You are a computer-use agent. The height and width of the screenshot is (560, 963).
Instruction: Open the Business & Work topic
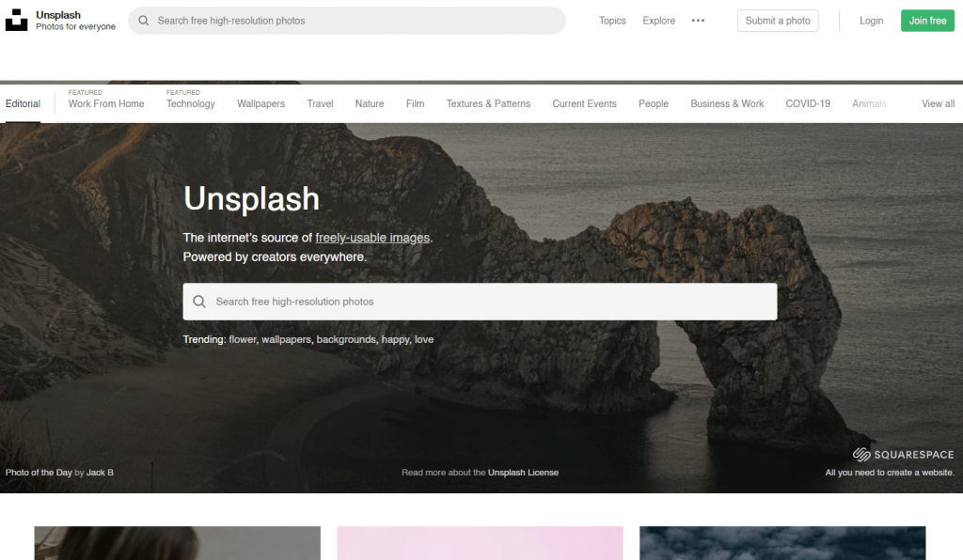pos(727,103)
